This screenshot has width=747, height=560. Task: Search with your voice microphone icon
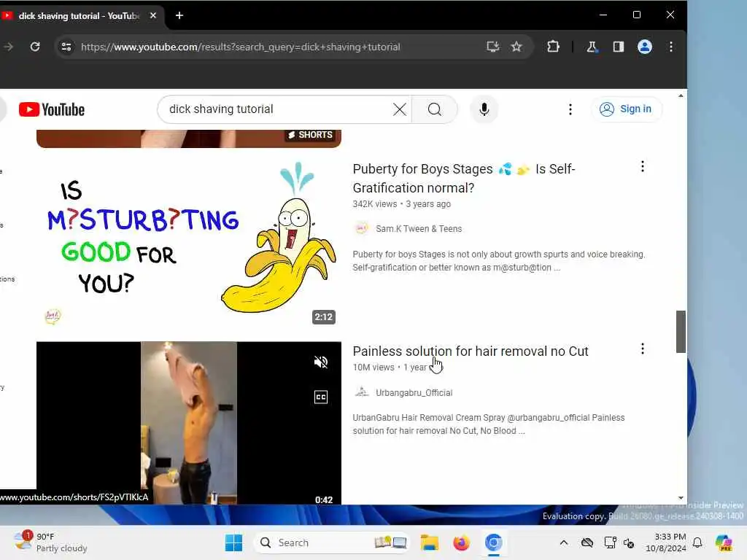(x=484, y=109)
